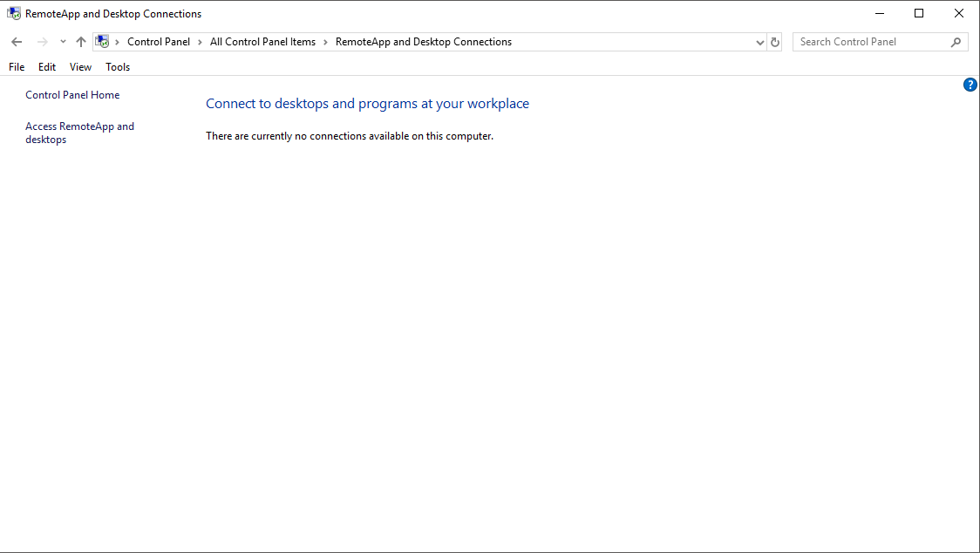Focus the Search Control Panel field

pos(872,42)
